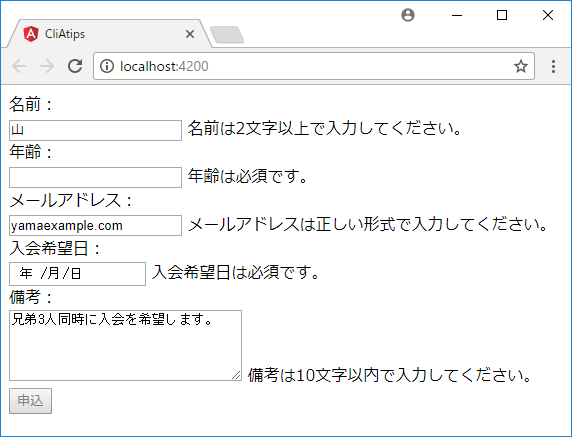Click error text メールアドレスは正しい形式で入力してください。
This screenshot has width=572, height=437.
pyautogui.click(x=368, y=224)
